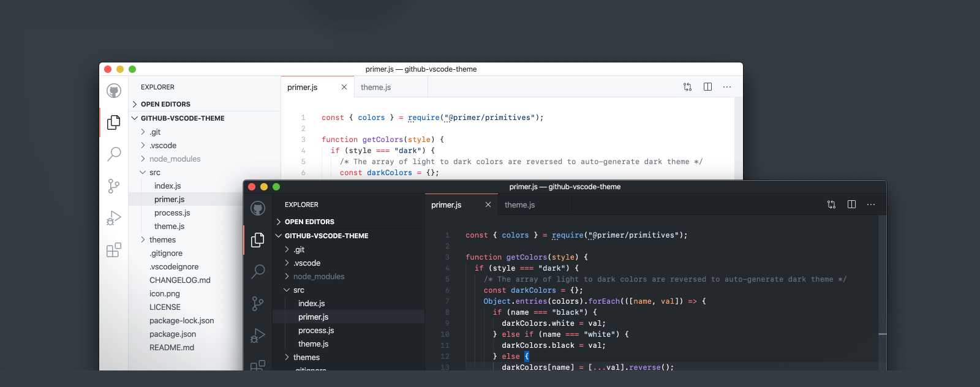Switch to theme.js tab in dark window
This screenshot has height=387, width=980.
click(535, 205)
